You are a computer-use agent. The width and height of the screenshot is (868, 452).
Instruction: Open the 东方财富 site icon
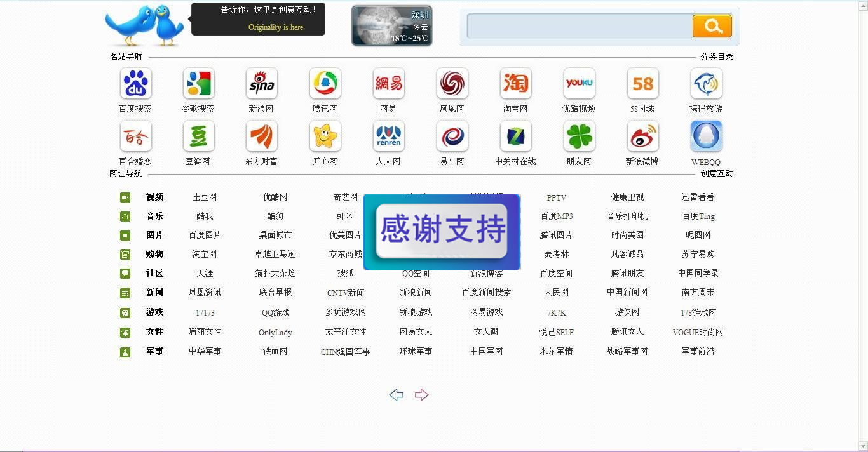click(262, 136)
